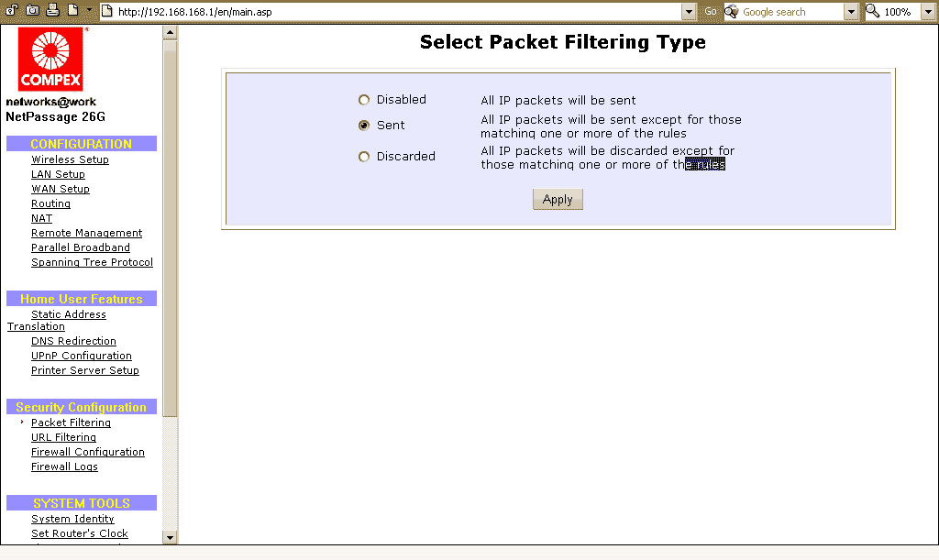
Task: Go to Firewall Configuration page
Action: 88,452
